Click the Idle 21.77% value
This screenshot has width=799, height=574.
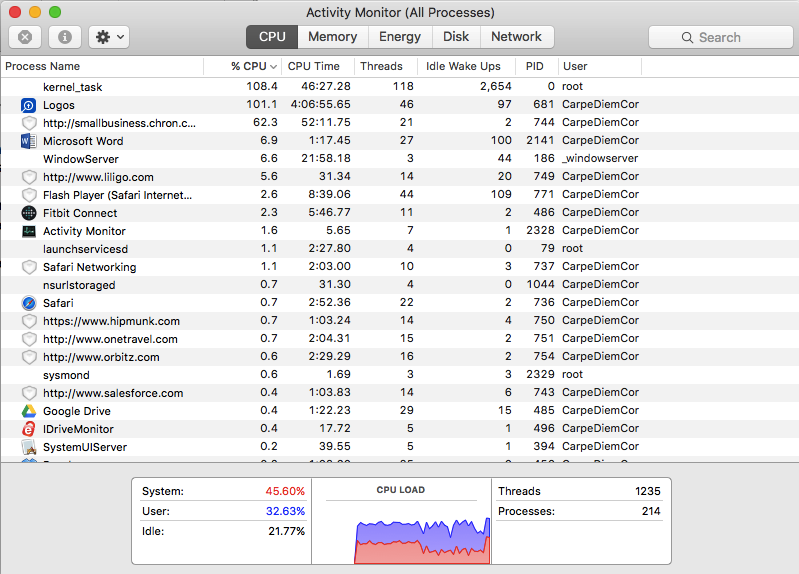[286, 531]
